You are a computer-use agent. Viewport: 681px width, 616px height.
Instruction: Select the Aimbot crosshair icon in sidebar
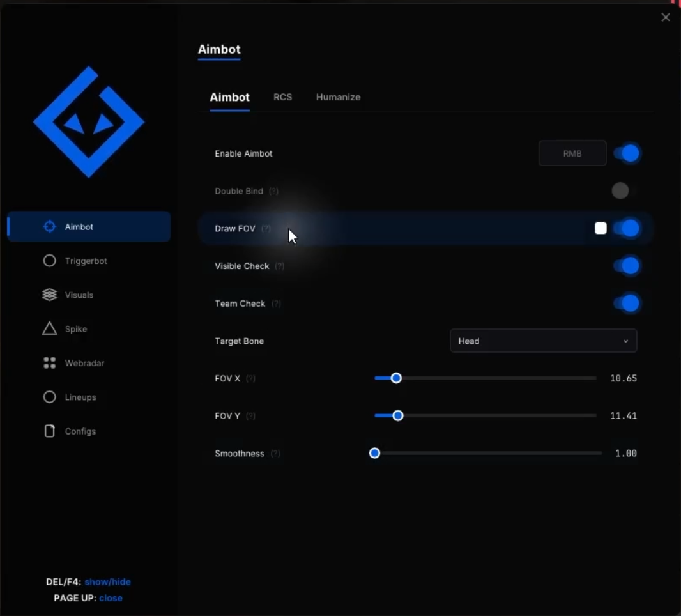[50, 226]
